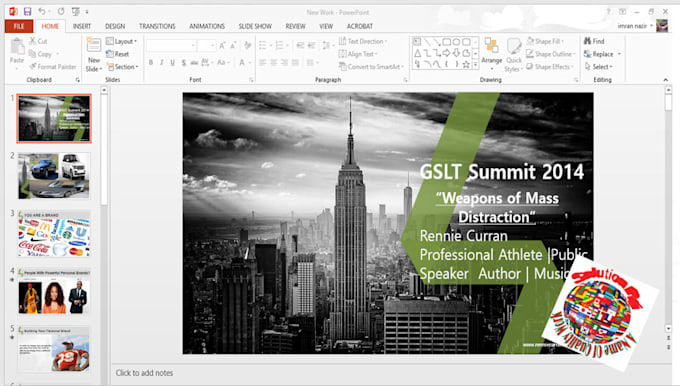Justify the paragraph text
Viewport: 680px width, 386px height.
[x=295, y=63]
